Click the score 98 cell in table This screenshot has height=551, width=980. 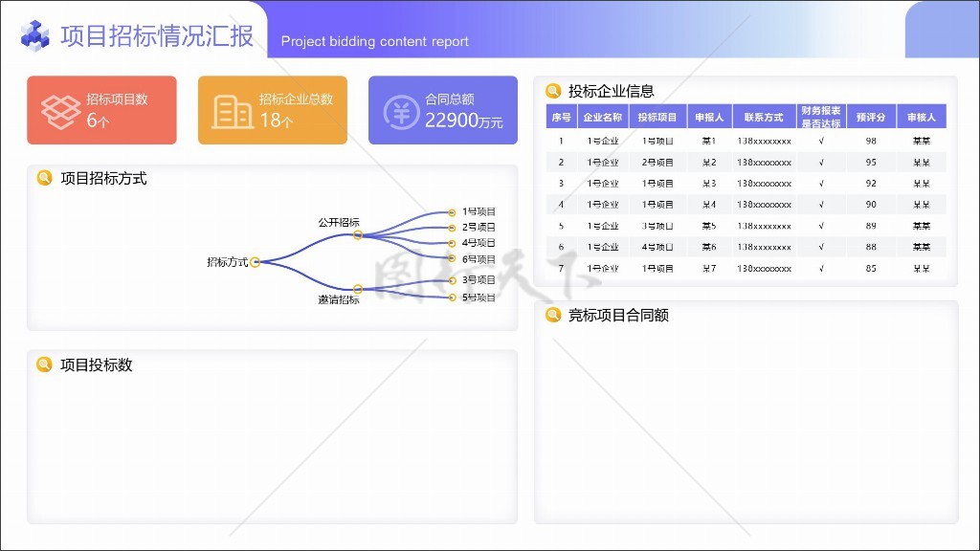(x=870, y=141)
